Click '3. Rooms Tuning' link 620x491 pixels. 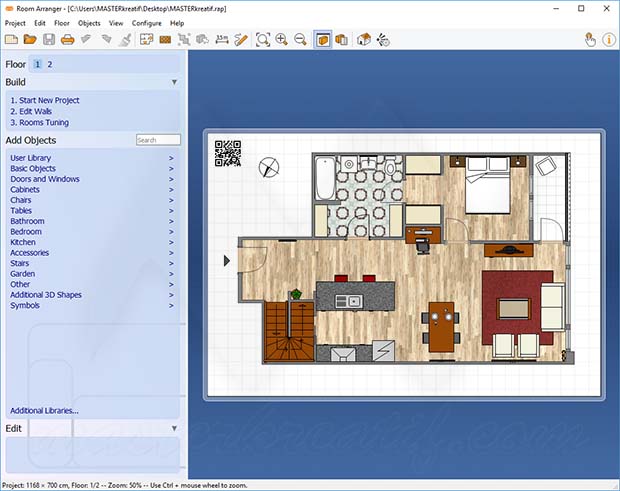[39, 123]
